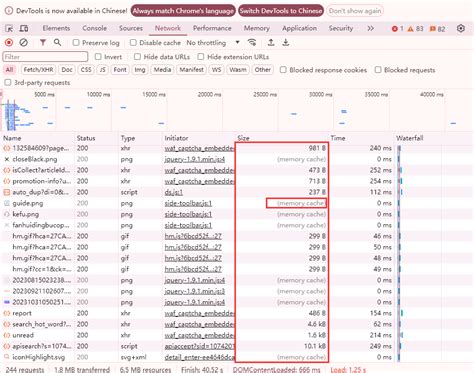Click the red error count icon
Viewport: 474px width, 373px height.
pos(395,29)
